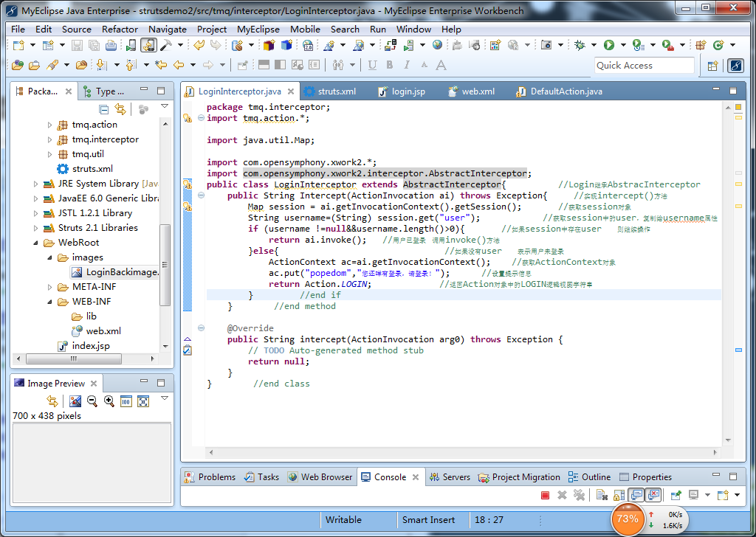Open the web browser globe toolbar icon
Image resolution: width=756 pixels, height=537 pixels.
point(437,45)
